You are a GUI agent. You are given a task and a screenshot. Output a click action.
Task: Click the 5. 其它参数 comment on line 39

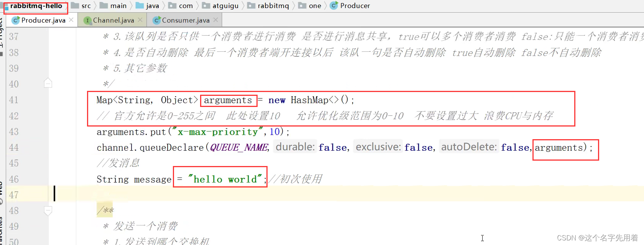pyautogui.click(x=140, y=68)
